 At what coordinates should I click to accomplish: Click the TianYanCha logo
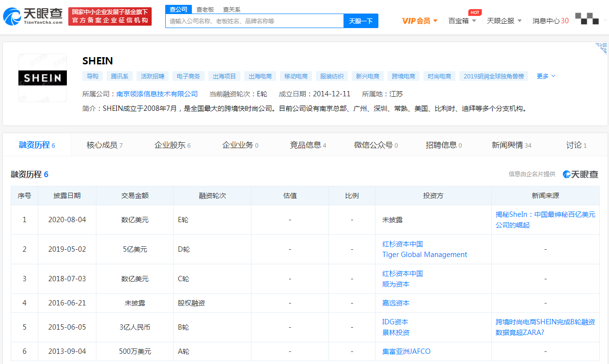pos(32,16)
